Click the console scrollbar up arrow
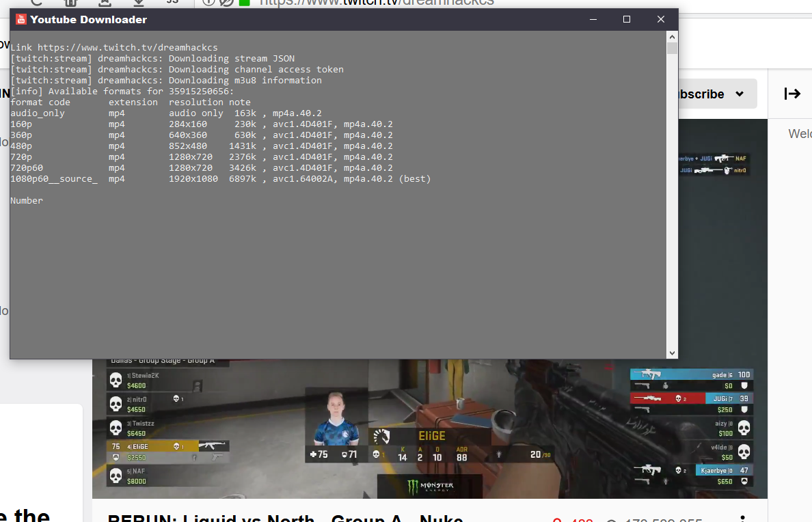 click(672, 37)
